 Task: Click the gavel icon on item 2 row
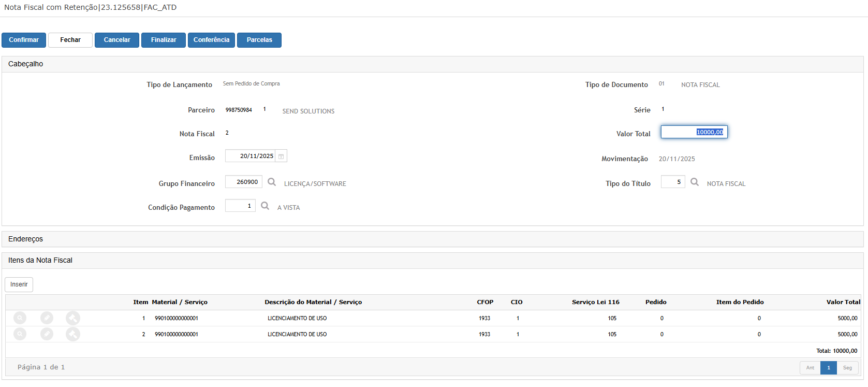[73, 334]
